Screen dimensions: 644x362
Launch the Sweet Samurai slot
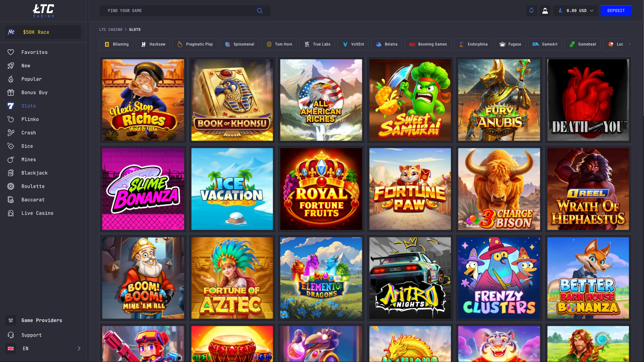click(410, 100)
